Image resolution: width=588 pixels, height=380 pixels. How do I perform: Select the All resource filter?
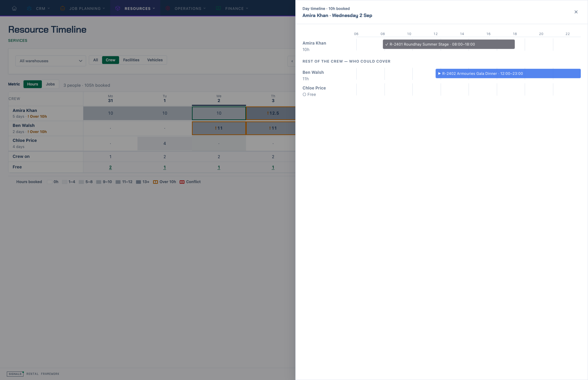pyautogui.click(x=96, y=60)
